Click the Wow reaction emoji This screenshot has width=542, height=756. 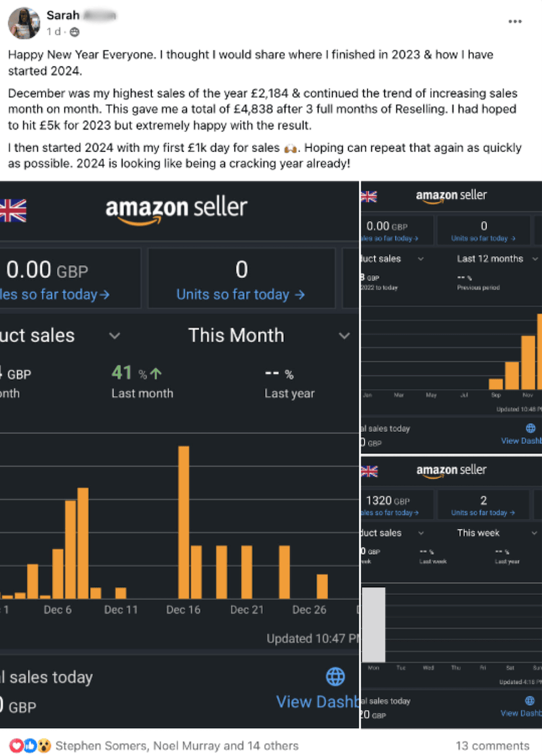tap(43, 746)
